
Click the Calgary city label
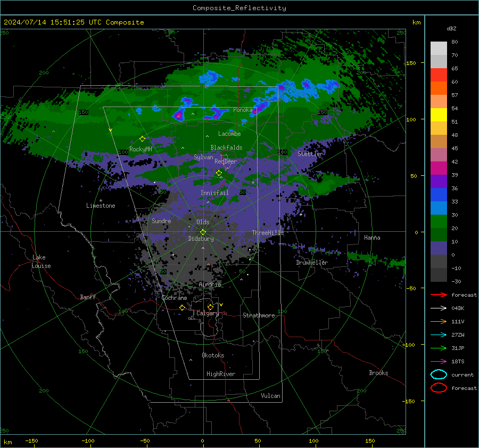point(208,313)
